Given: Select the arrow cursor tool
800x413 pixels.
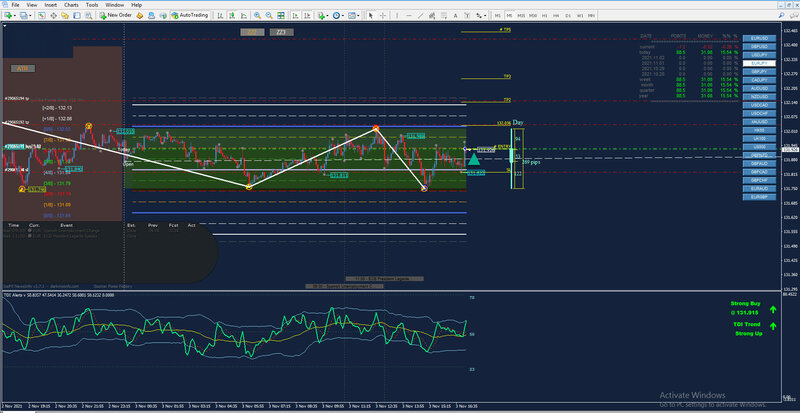Looking at the screenshot, I should 372,16.
